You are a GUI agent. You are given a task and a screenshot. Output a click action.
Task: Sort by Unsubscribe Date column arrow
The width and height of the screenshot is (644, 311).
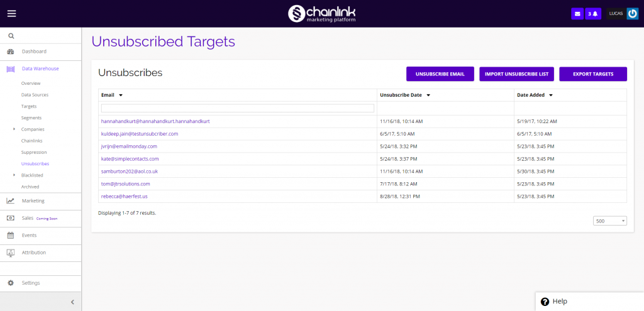(428, 95)
